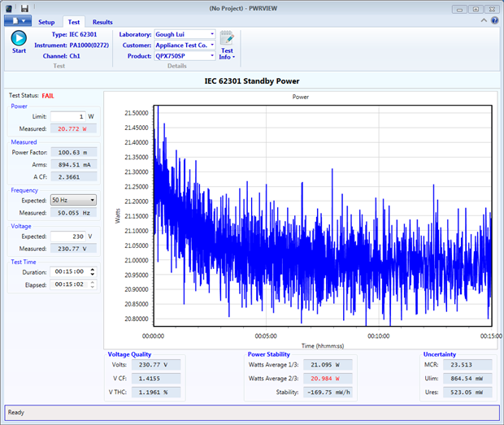
Task: Click the save icon in title bar
Action: pyautogui.click(x=24, y=8)
